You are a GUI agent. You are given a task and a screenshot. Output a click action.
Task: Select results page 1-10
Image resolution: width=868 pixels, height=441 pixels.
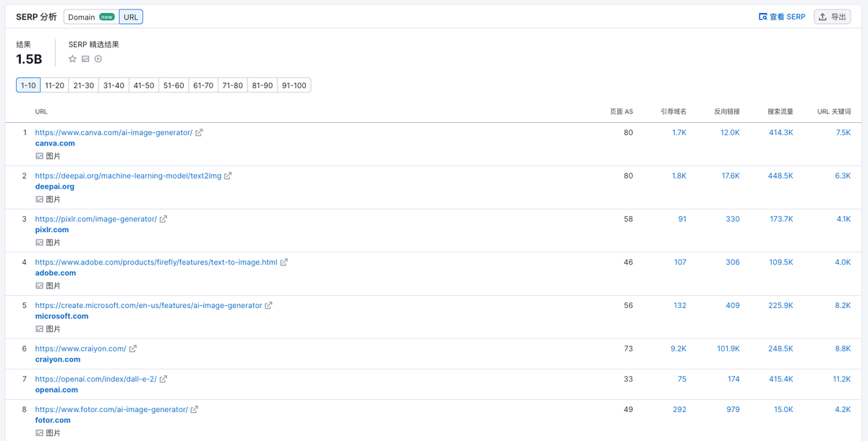28,85
